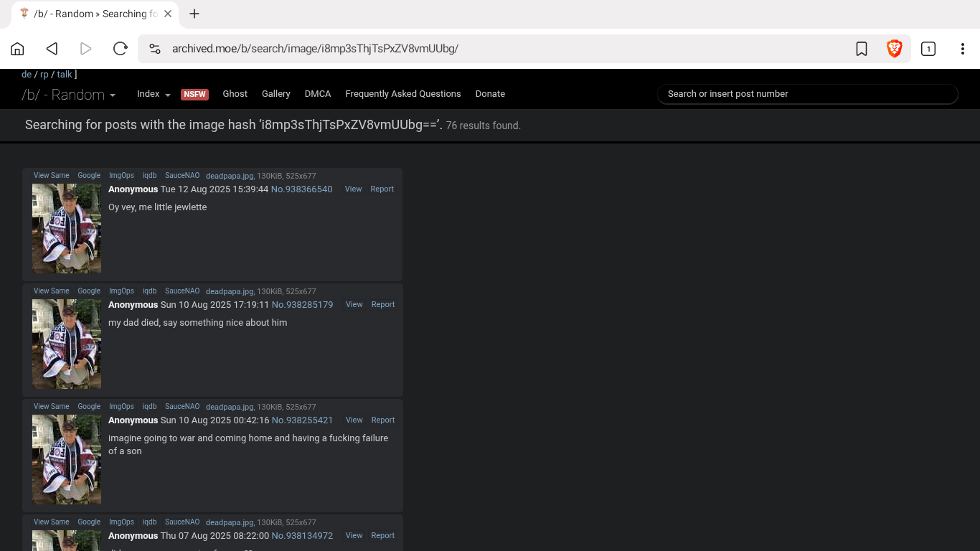Screen dimensions: 980x551
Task: Bookmark this page
Action: point(862,49)
